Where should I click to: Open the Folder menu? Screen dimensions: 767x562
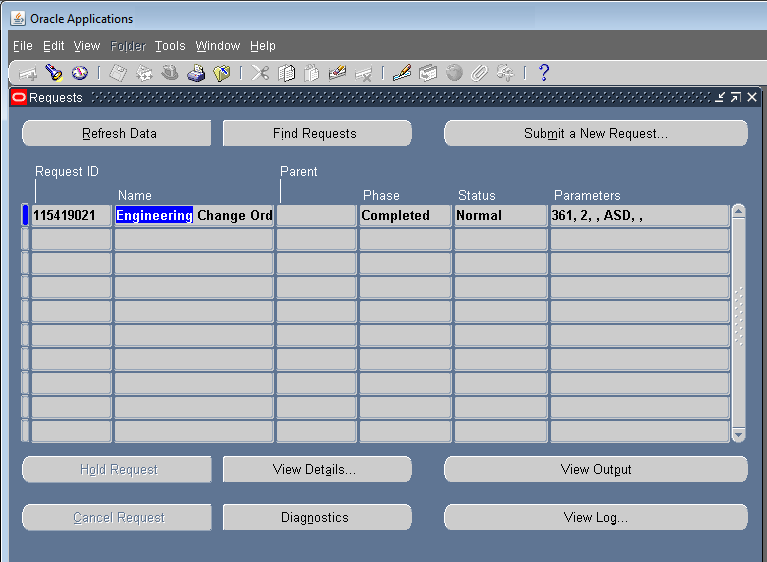(x=128, y=46)
